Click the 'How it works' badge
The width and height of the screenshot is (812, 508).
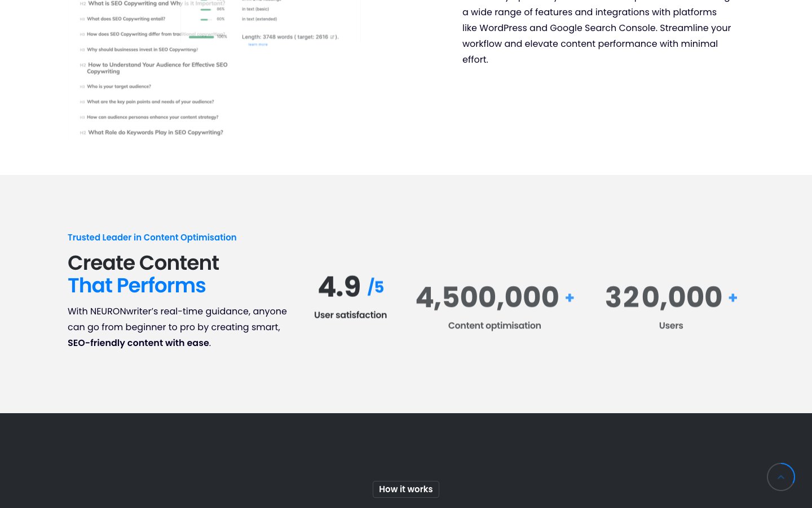tap(405, 489)
